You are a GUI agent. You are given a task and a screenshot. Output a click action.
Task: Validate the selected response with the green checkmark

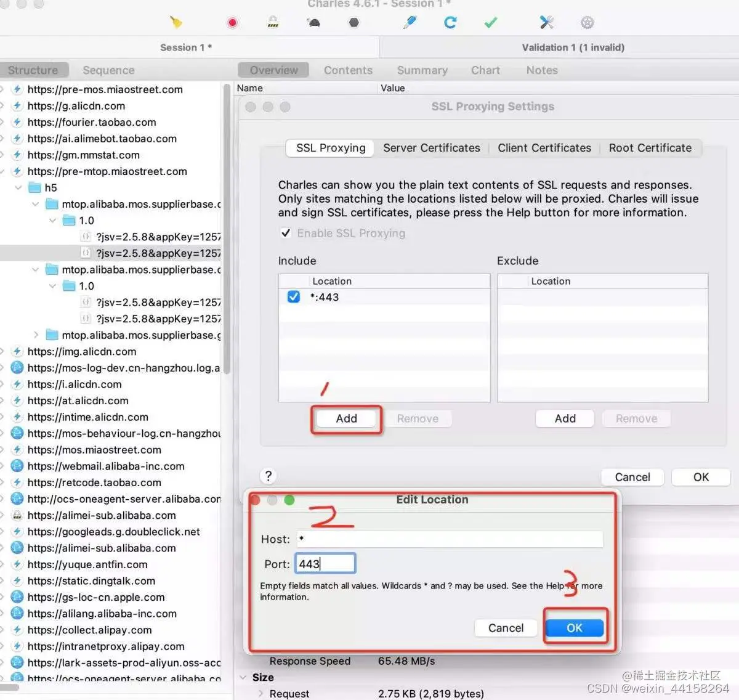click(x=490, y=23)
